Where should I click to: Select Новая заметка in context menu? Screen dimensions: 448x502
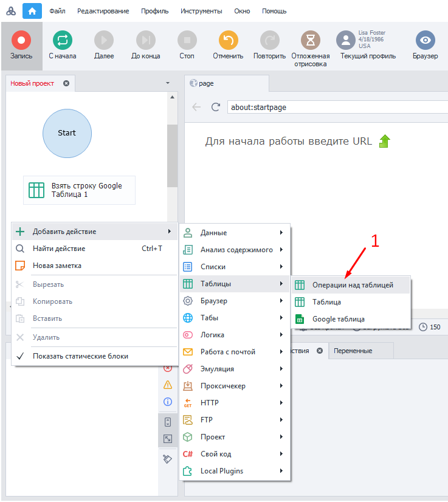click(x=57, y=266)
